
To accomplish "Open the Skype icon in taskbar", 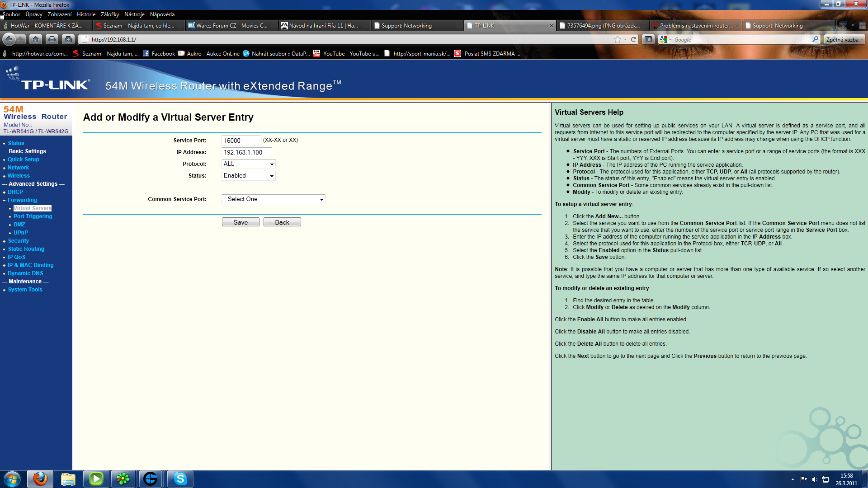I will coord(180,479).
